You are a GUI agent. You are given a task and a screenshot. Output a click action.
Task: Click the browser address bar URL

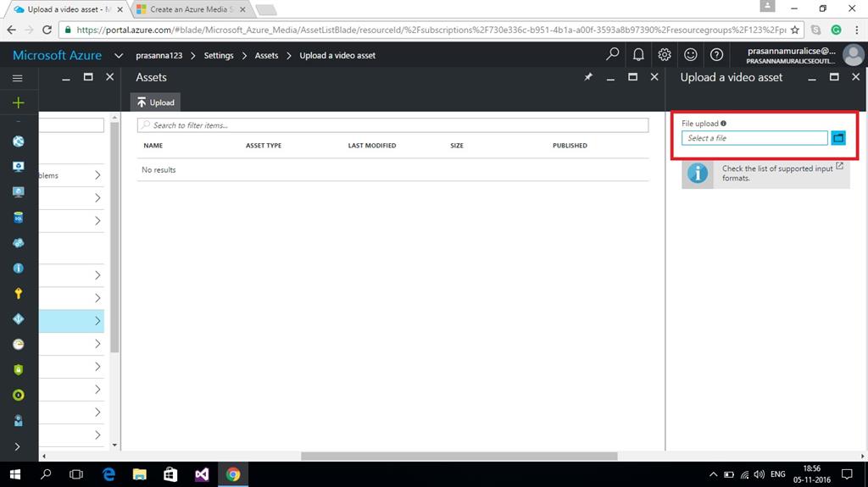click(x=431, y=30)
